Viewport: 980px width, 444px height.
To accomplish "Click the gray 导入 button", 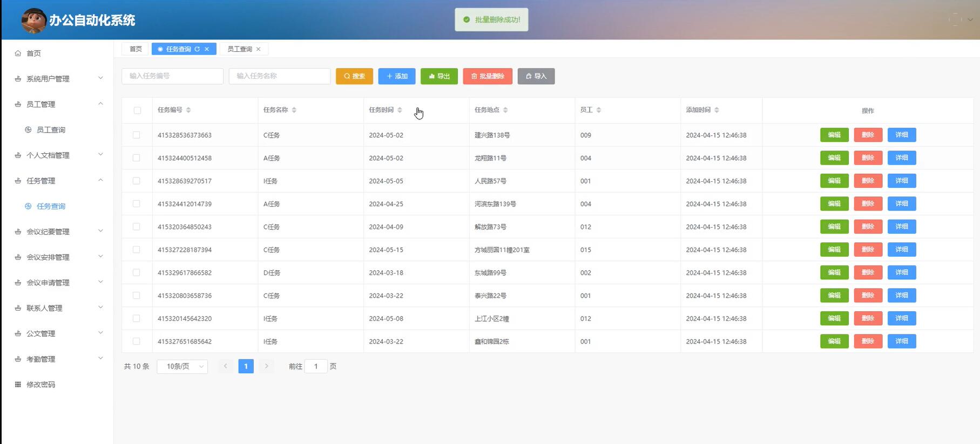I will click(536, 76).
